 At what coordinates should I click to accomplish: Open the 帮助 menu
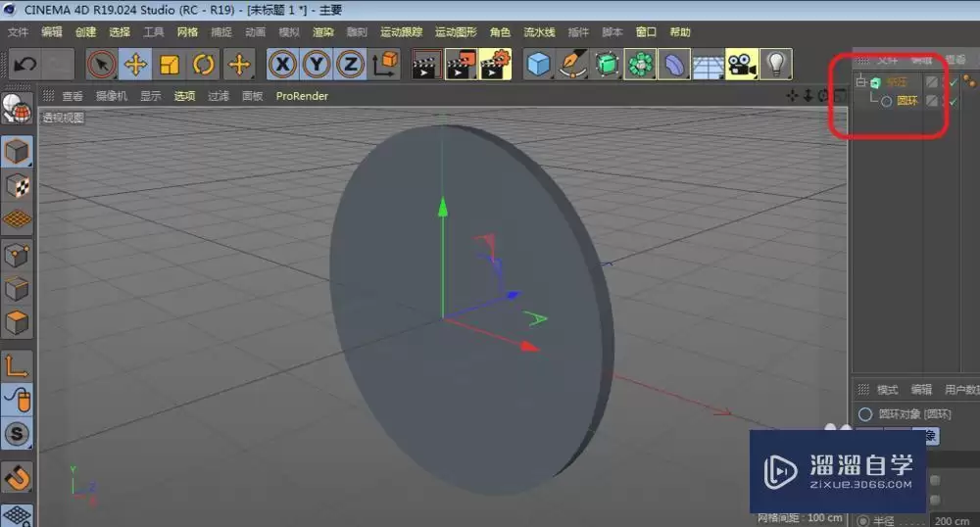(680, 32)
